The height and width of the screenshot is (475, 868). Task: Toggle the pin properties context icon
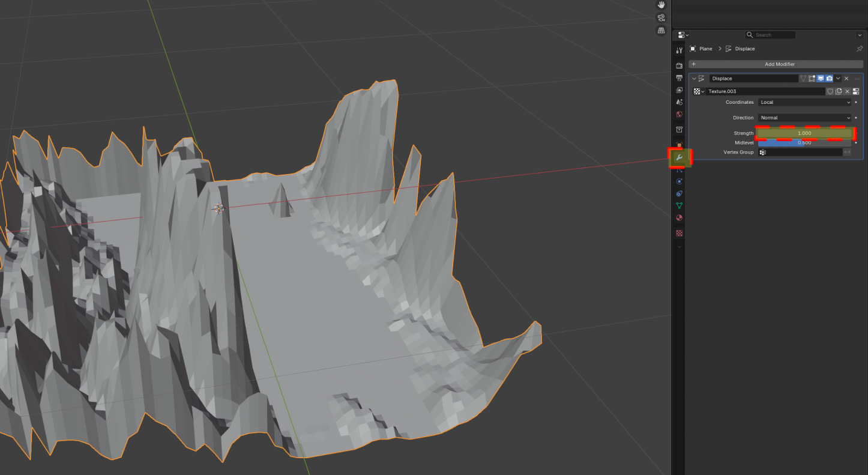click(x=860, y=49)
